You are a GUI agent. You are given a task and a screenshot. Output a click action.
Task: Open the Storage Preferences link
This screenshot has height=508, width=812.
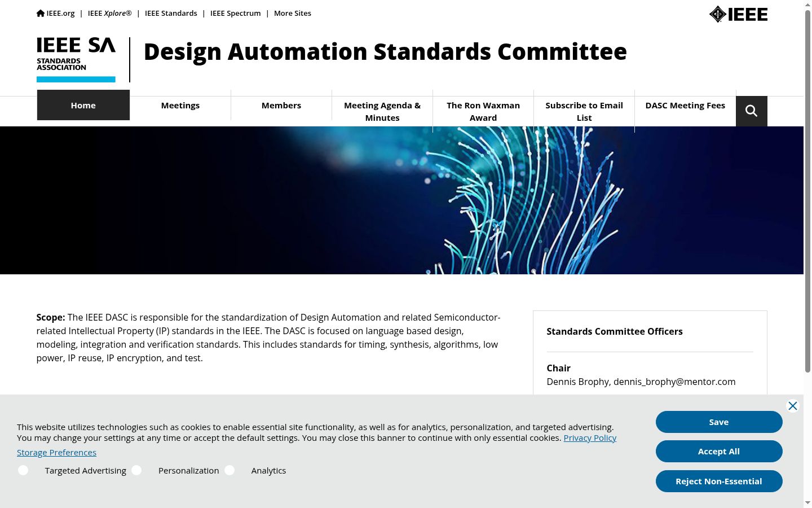pyautogui.click(x=56, y=452)
